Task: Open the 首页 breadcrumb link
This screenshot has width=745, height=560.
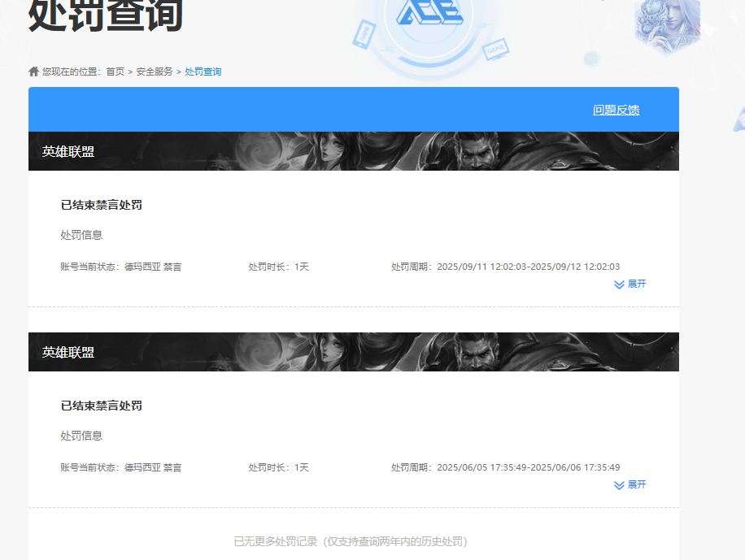Action: coord(115,72)
